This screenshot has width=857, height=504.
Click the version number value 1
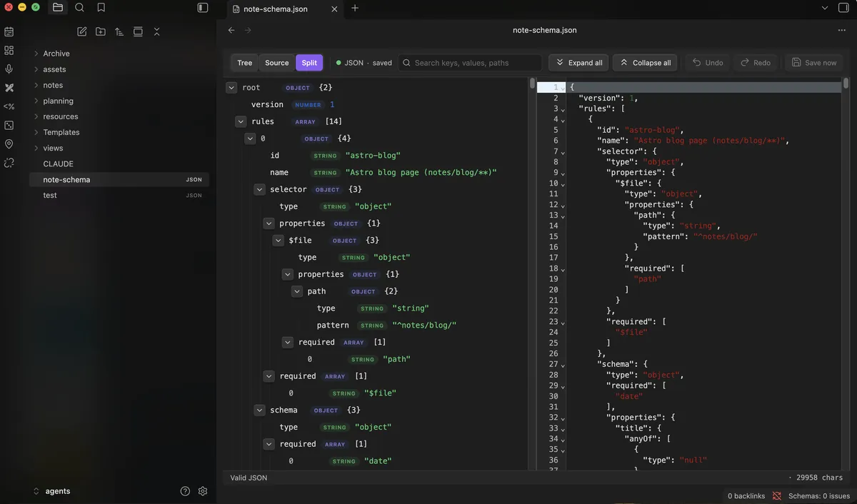(x=332, y=105)
